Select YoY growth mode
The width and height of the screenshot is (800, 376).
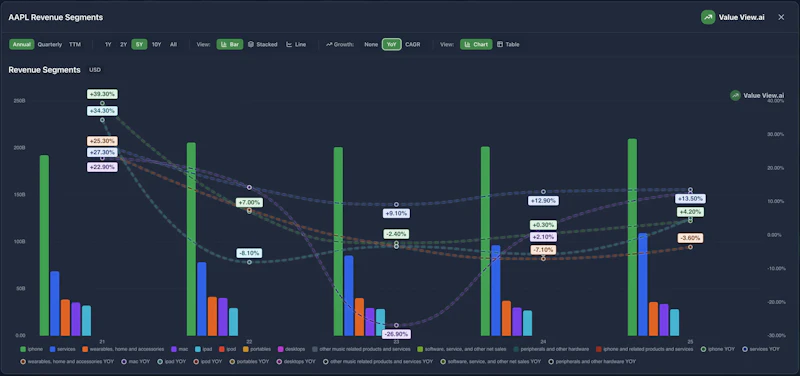pos(391,44)
